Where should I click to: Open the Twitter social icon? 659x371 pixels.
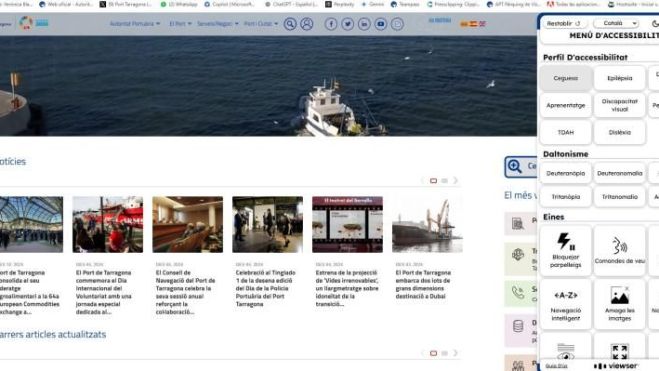click(x=348, y=24)
